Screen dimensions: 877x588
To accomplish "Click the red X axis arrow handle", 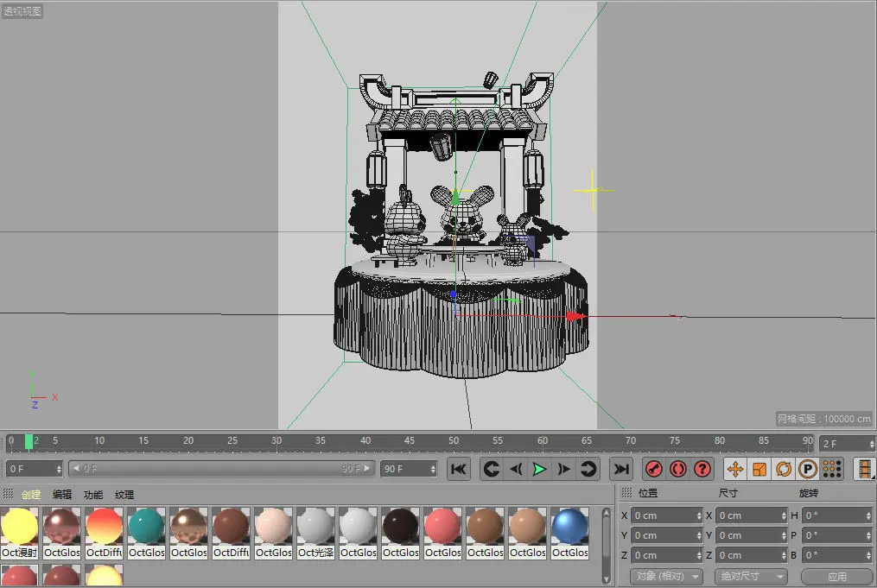I will [x=576, y=316].
